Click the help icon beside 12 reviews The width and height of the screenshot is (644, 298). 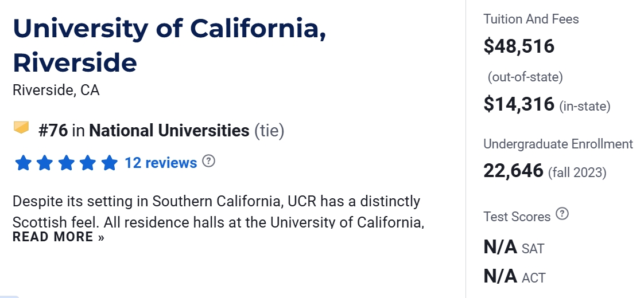coord(209,162)
